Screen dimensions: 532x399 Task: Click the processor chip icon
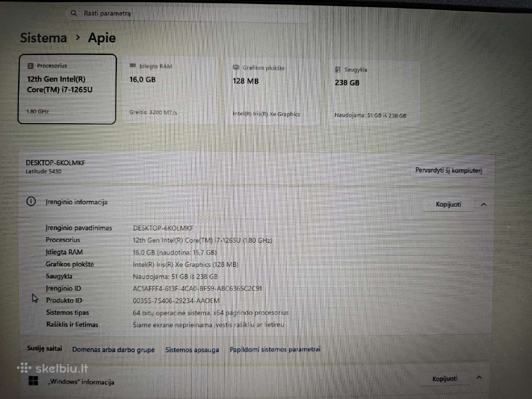[30, 66]
